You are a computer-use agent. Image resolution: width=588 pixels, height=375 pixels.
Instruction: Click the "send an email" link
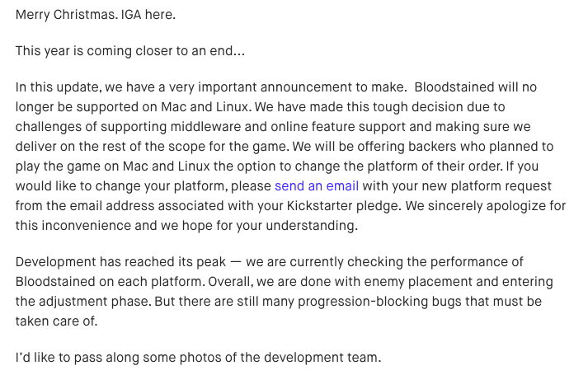point(316,185)
